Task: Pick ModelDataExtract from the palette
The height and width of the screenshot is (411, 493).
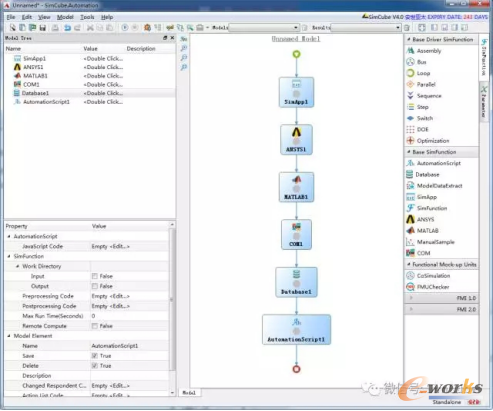Action: point(434,186)
